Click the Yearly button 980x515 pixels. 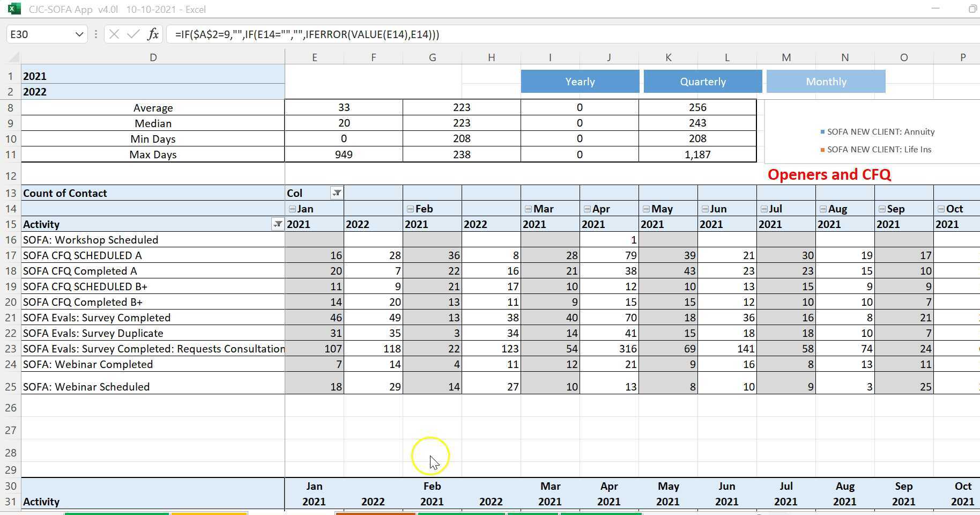[x=580, y=82]
